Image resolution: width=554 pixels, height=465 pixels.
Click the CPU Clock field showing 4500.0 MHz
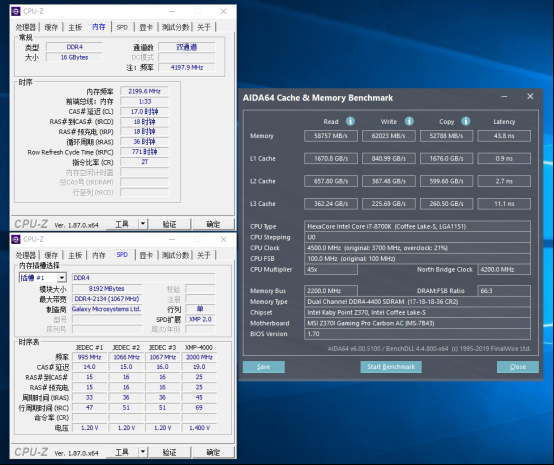417,248
